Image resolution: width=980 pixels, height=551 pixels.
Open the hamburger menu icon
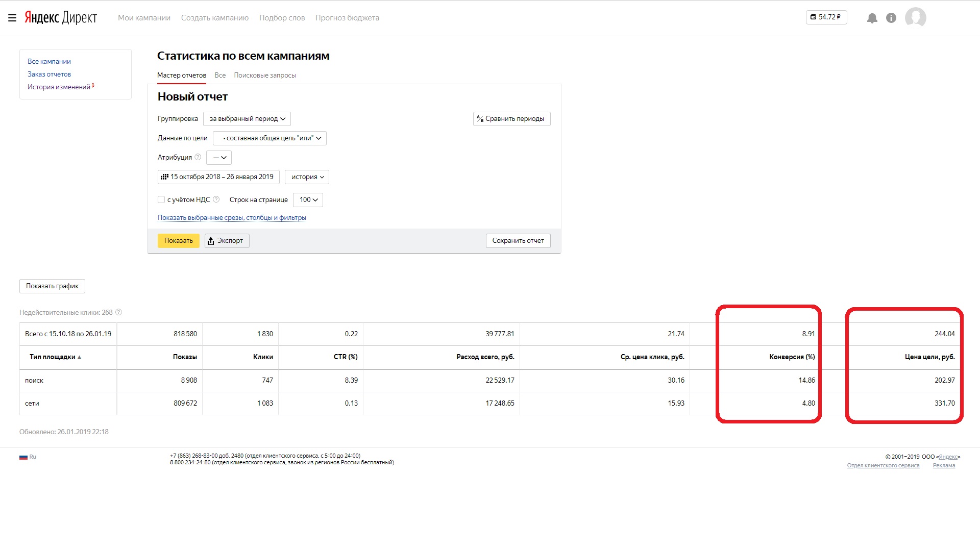(12, 18)
